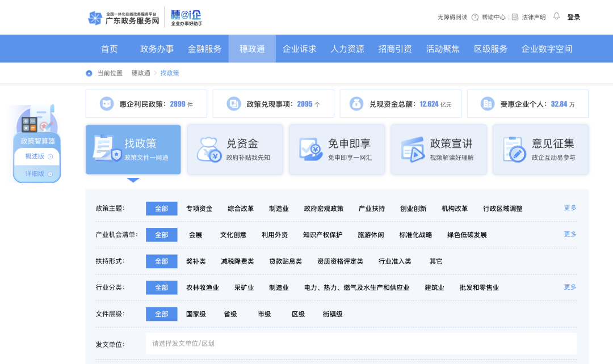Image resolution: width=613 pixels, height=364 pixels.
Task: Click 穗政通 in the breadcrumb path
Action: point(141,73)
